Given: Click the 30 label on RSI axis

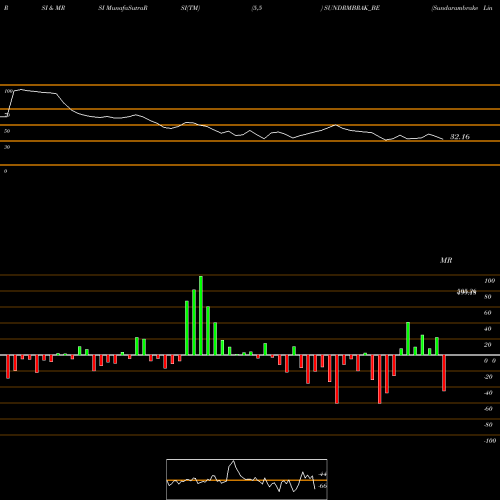Looking at the screenshot, I should tap(7, 147).
